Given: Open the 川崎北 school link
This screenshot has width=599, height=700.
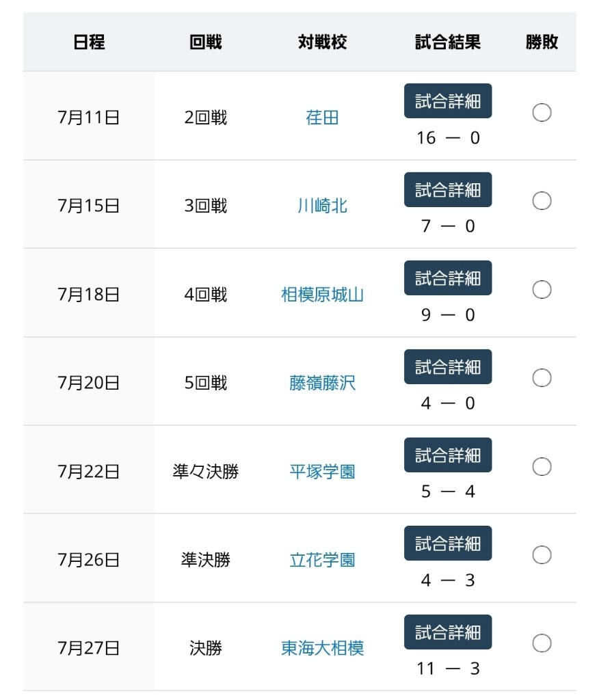Looking at the screenshot, I should pos(322,206).
